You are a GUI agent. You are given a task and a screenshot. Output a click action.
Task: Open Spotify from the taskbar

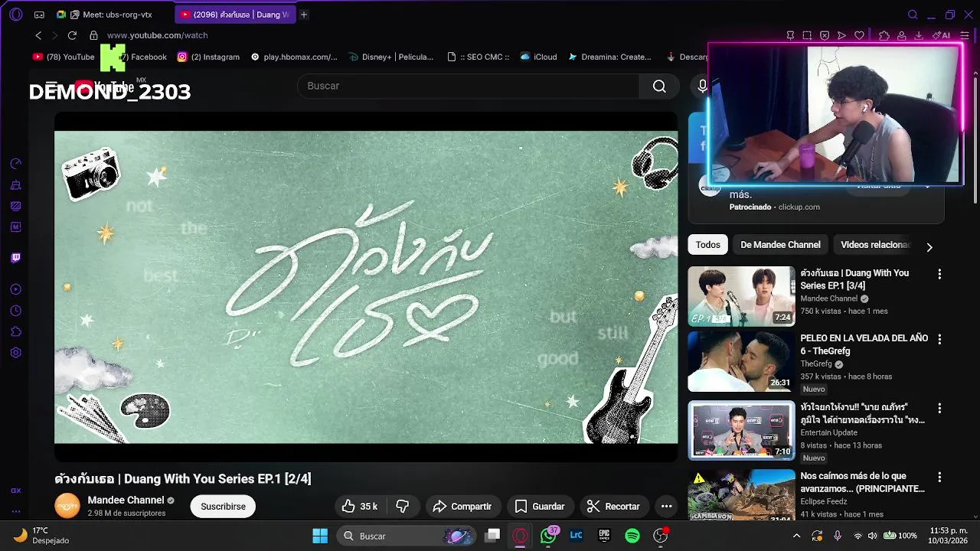(x=632, y=536)
